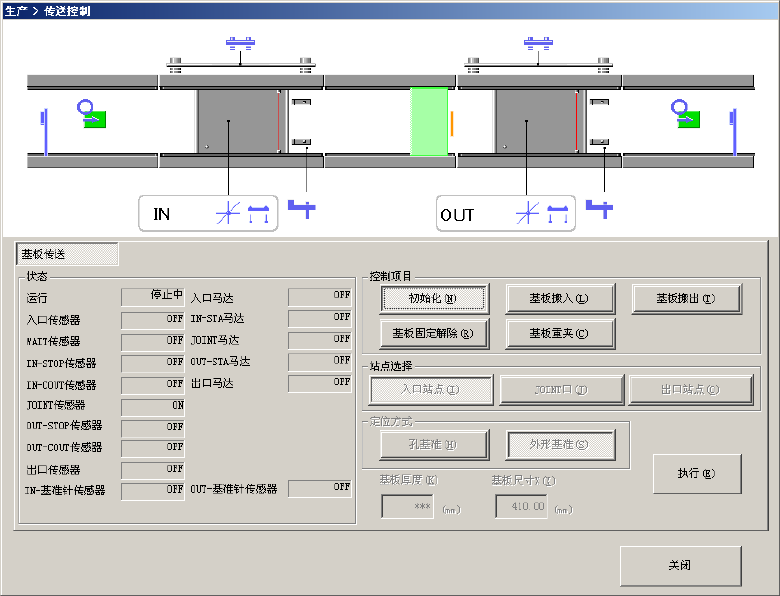
Task: Click the OUT-STA马达 label
Action: (x=220, y=362)
